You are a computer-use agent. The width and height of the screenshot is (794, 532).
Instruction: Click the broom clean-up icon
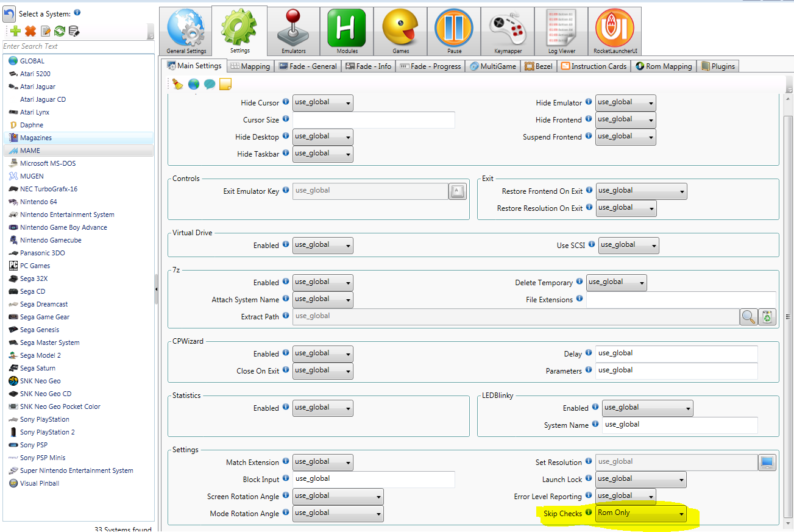pyautogui.click(x=178, y=84)
